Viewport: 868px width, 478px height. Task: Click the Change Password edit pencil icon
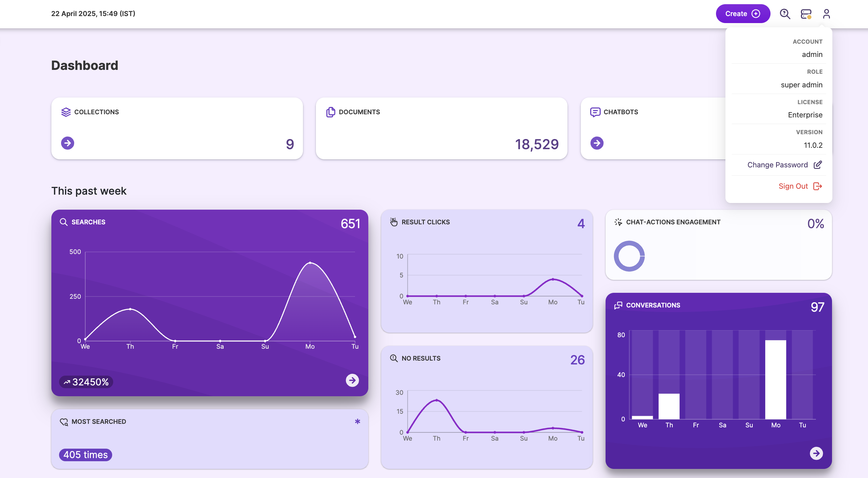click(x=818, y=165)
